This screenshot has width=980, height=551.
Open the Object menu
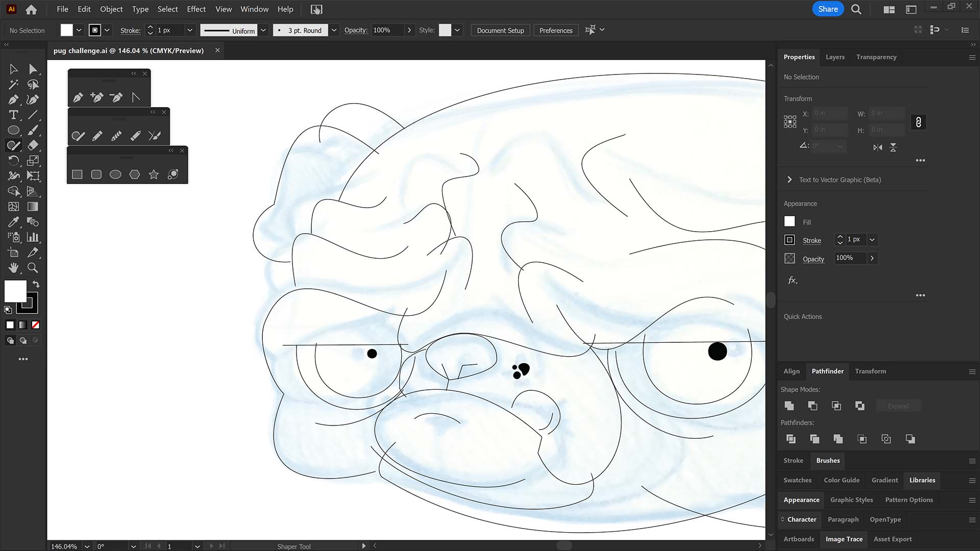(111, 9)
